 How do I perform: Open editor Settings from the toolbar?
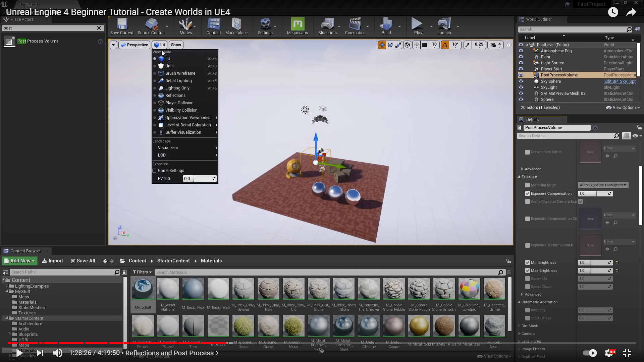click(x=265, y=26)
